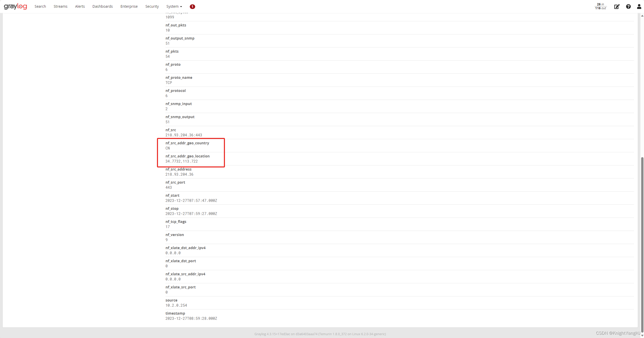This screenshot has height=338, width=644.
Task: Go to Alerts
Action: (x=80, y=6)
